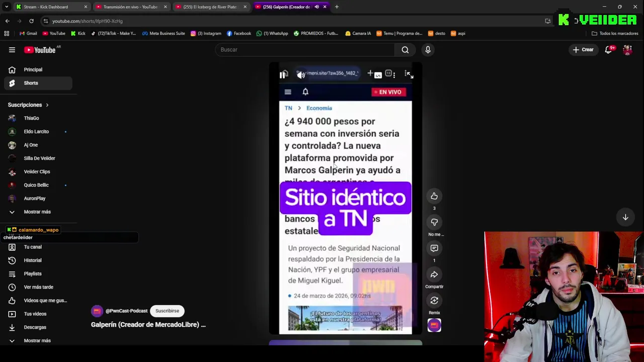
Task: Open the WhatsApp bookmark
Action: [x=272, y=34]
